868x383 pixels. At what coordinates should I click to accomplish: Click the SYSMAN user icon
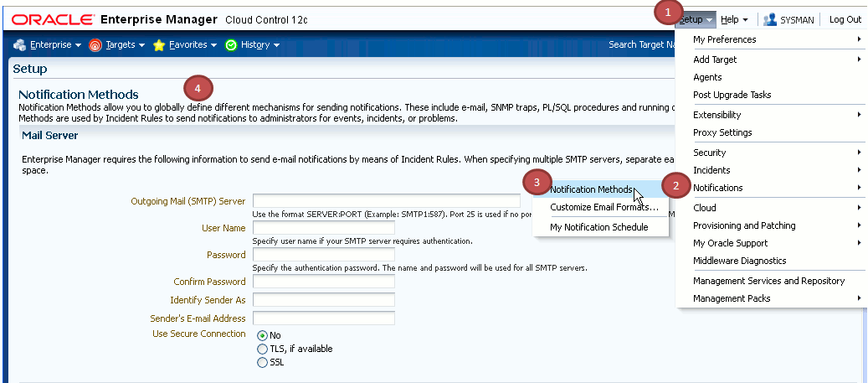pyautogui.click(x=769, y=19)
